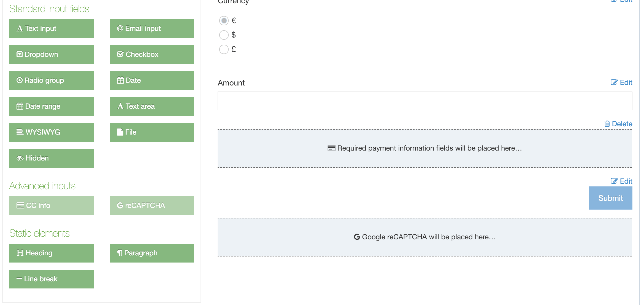Edit the Amount field
The height and width of the screenshot is (305, 644).
click(x=621, y=82)
